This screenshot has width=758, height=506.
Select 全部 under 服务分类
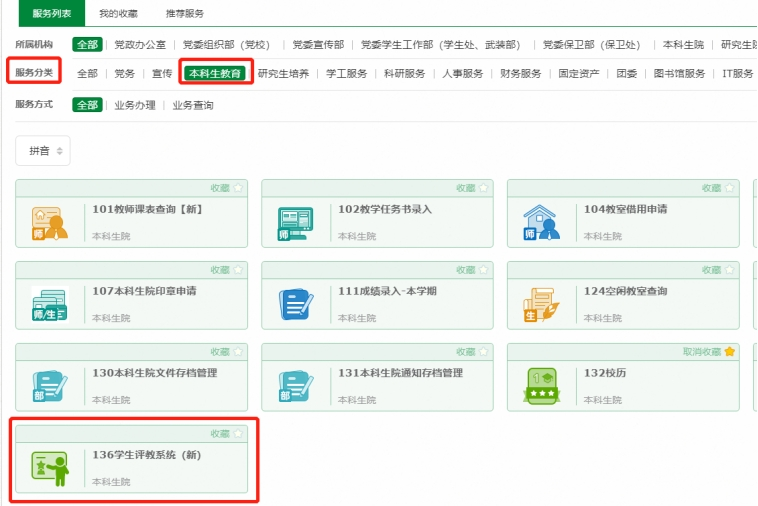point(87,73)
